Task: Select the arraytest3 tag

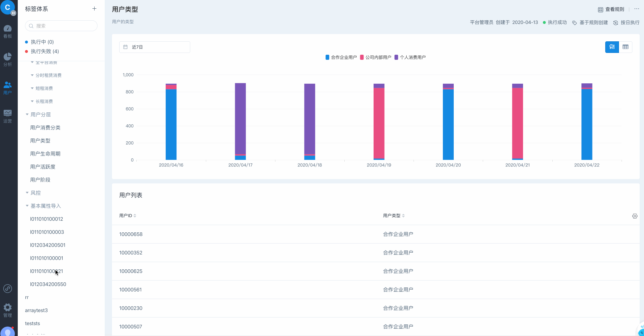Action: click(36, 310)
